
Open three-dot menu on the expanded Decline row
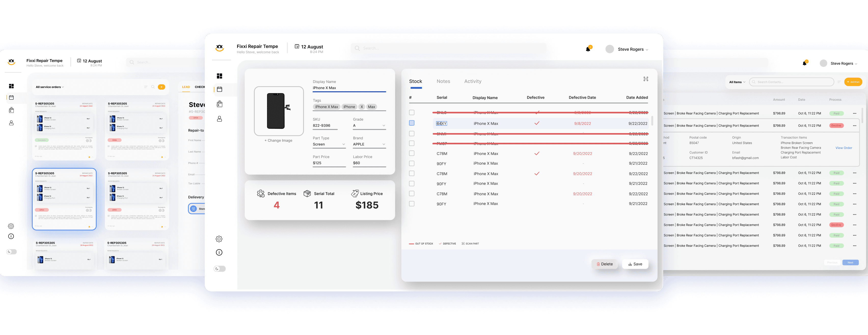coord(854,125)
